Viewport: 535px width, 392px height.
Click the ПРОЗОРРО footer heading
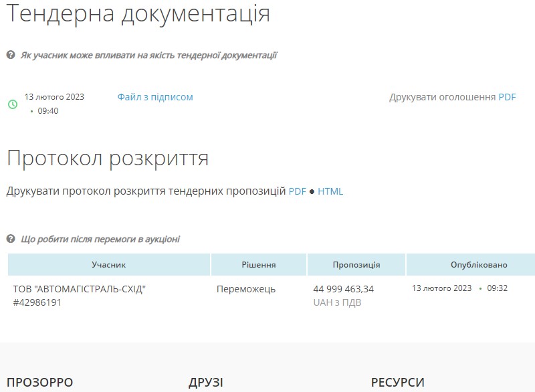tap(40, 383)
